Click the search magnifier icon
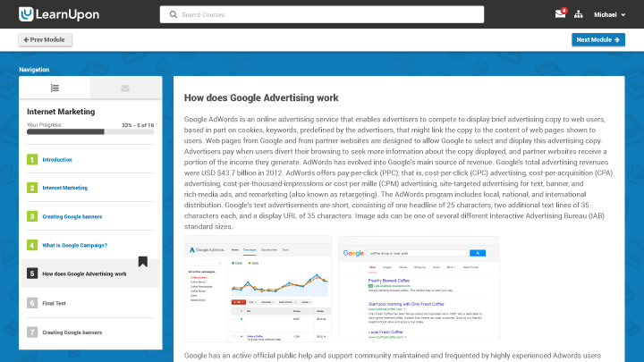 coord(174,14)
